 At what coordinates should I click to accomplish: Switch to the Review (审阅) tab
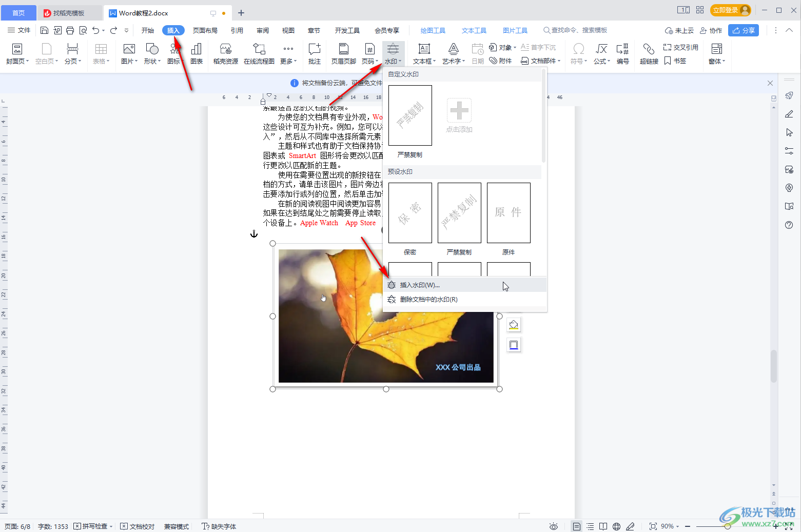pyautogui.click(x=263, y=30)
